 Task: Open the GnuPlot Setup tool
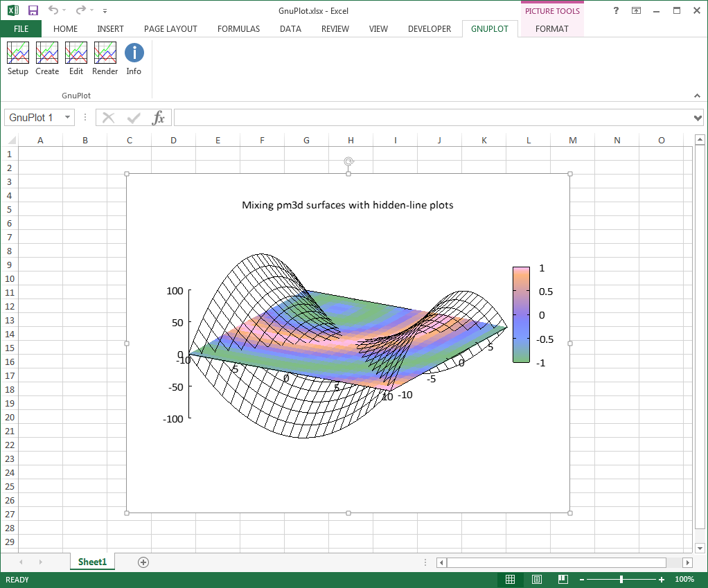pos(17,58)
